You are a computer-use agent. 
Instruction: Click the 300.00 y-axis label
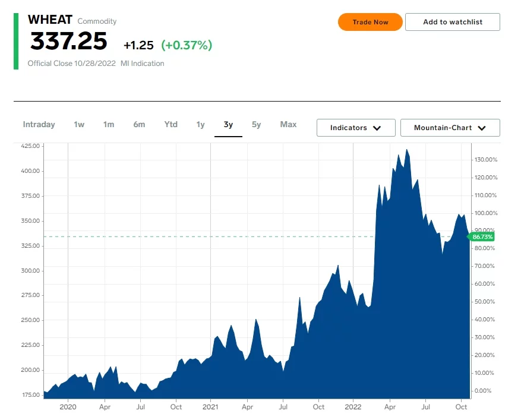(x=30, y=270)
